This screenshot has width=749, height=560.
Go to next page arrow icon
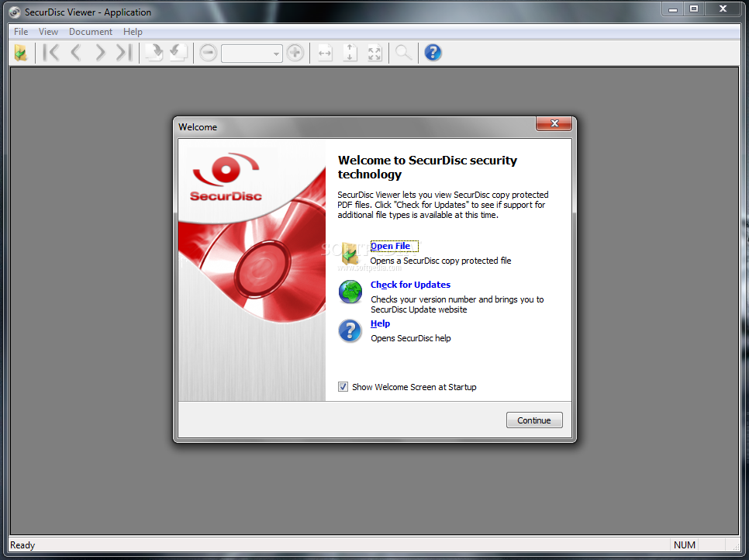[x=99, y=53]
